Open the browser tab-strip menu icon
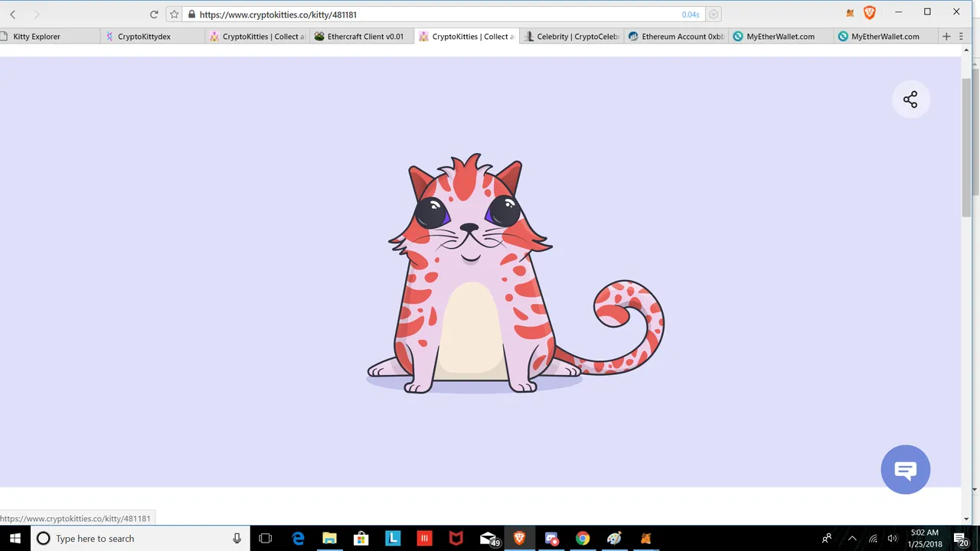This screenshot has width=980, height=551. click(962, 36)
